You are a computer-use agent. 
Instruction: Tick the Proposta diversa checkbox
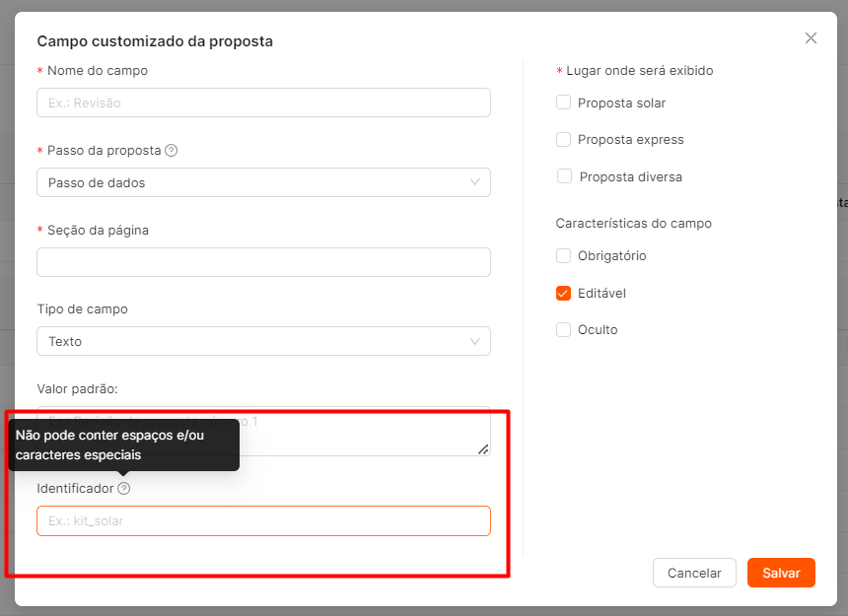(x=564, y=176)
